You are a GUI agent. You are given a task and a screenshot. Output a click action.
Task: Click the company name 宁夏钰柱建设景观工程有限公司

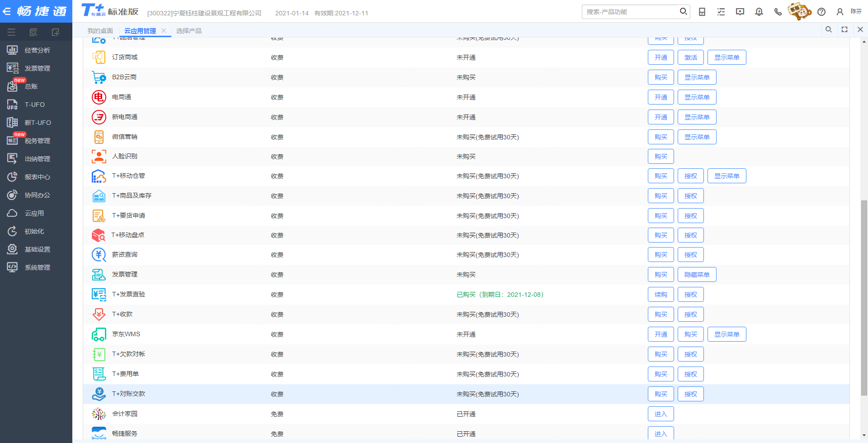click(x=217, y=13)
